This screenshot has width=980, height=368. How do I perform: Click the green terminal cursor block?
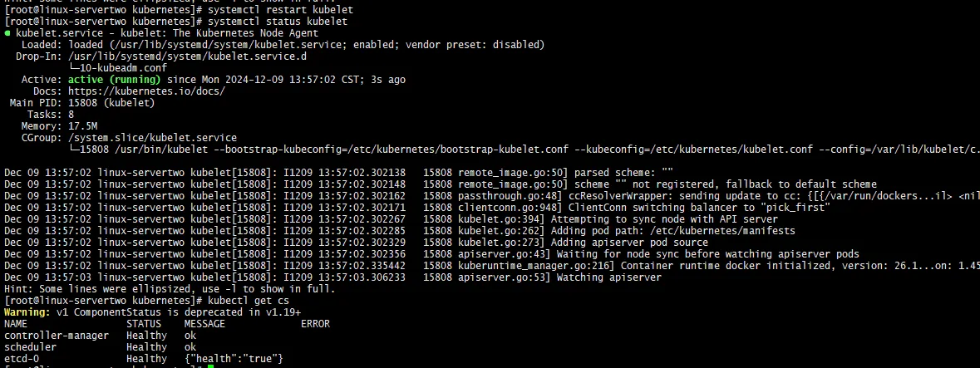[209, 366]
